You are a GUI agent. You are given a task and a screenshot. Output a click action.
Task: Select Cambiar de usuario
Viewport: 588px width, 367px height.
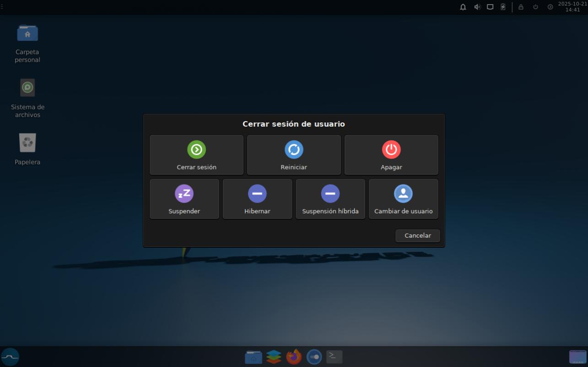pyautogui.click(x=403, y=199)
